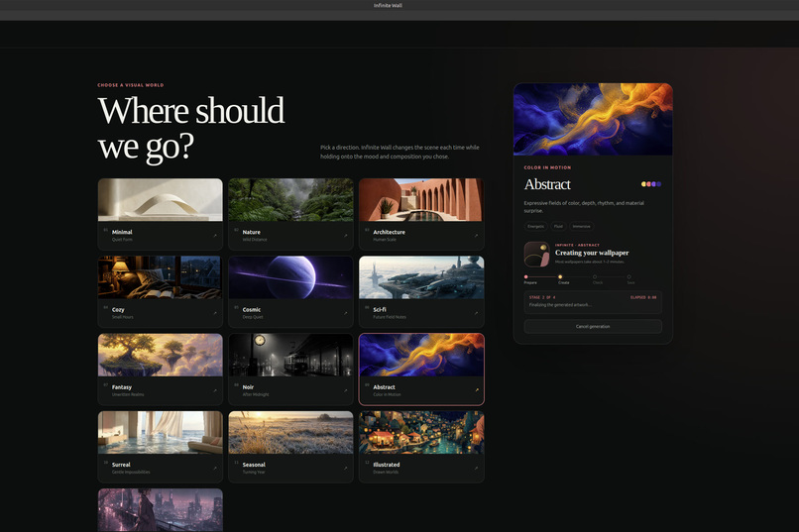The width and height of the screenshot is (799, 532).
Task: Cancel the wallpaper generation
Action: click(593, 326)
